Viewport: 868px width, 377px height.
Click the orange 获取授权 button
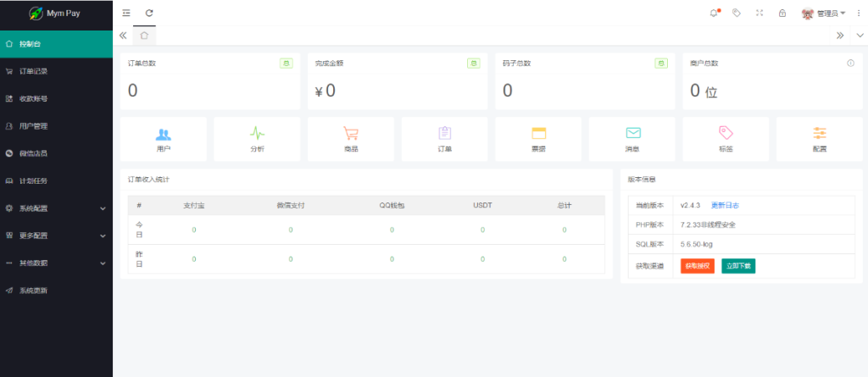[696, 266]
